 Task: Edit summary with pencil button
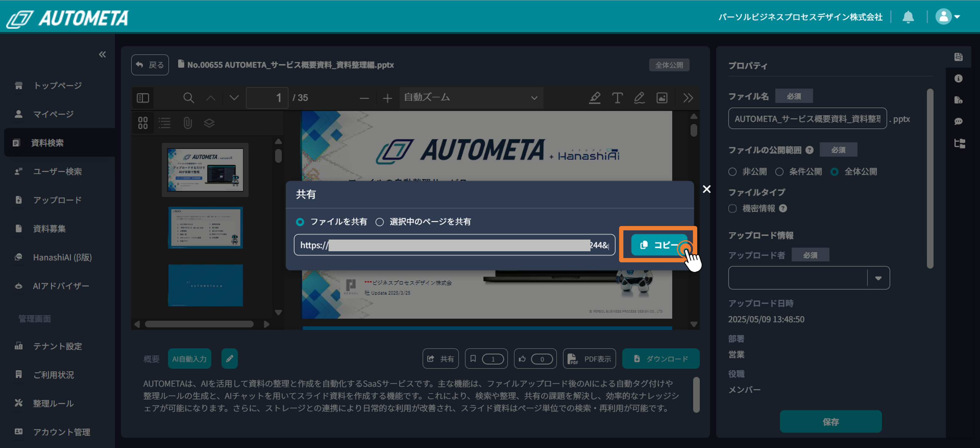pos(230,358)
